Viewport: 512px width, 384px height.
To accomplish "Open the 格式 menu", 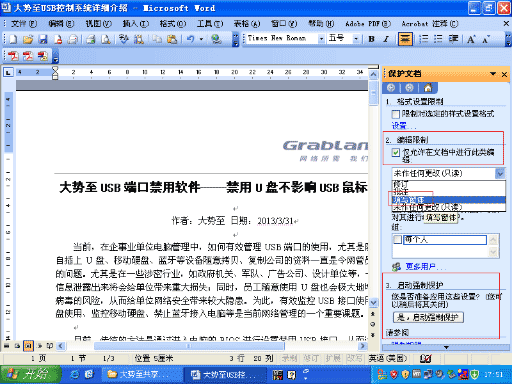I will 173,24.
